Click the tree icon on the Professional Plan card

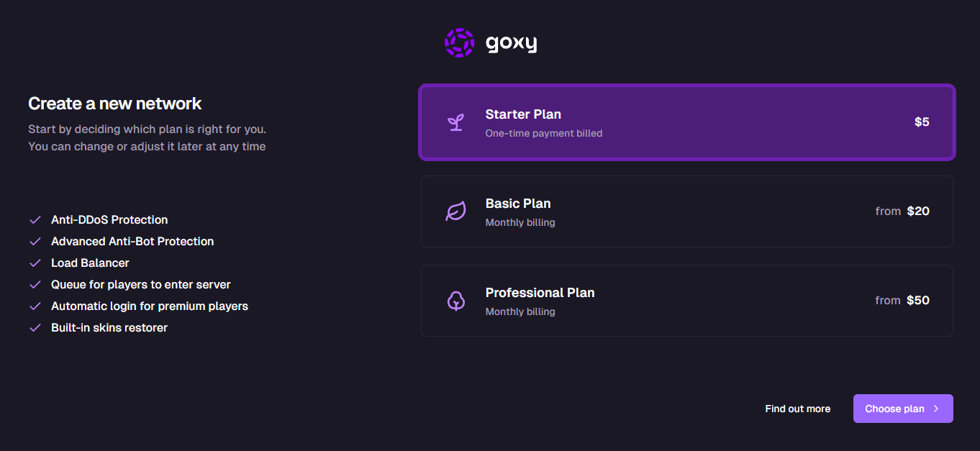[x=455, y=300]
